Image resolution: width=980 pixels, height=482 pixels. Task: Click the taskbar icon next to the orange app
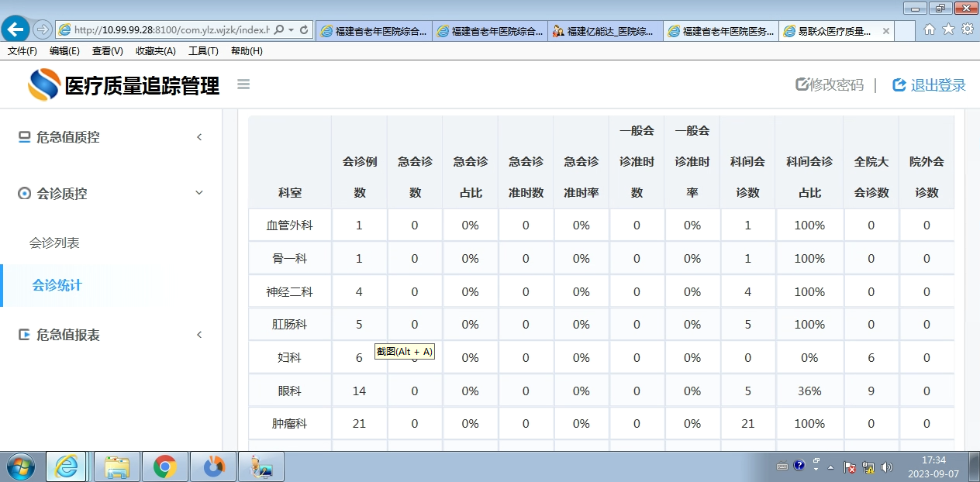[261, 467]
